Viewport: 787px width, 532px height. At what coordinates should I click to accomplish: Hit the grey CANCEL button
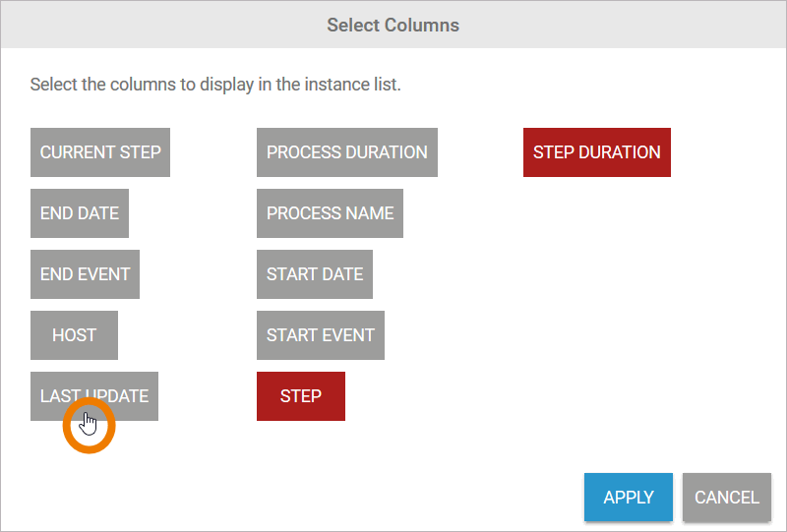pyautogui.click(x=726, y=498)
